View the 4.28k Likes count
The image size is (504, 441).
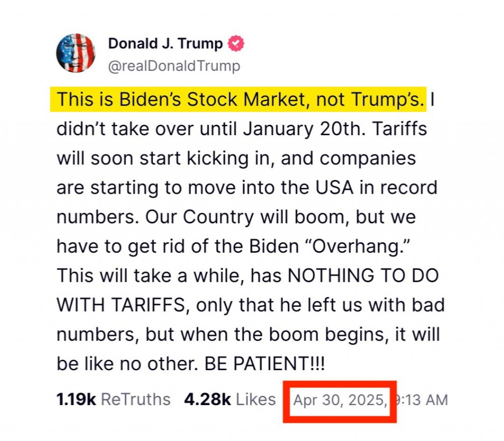(x=207, y=399)
